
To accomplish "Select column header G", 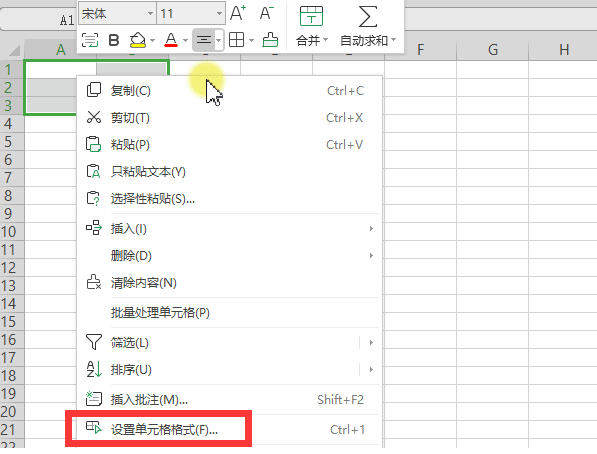I will (x=493, y=50).
